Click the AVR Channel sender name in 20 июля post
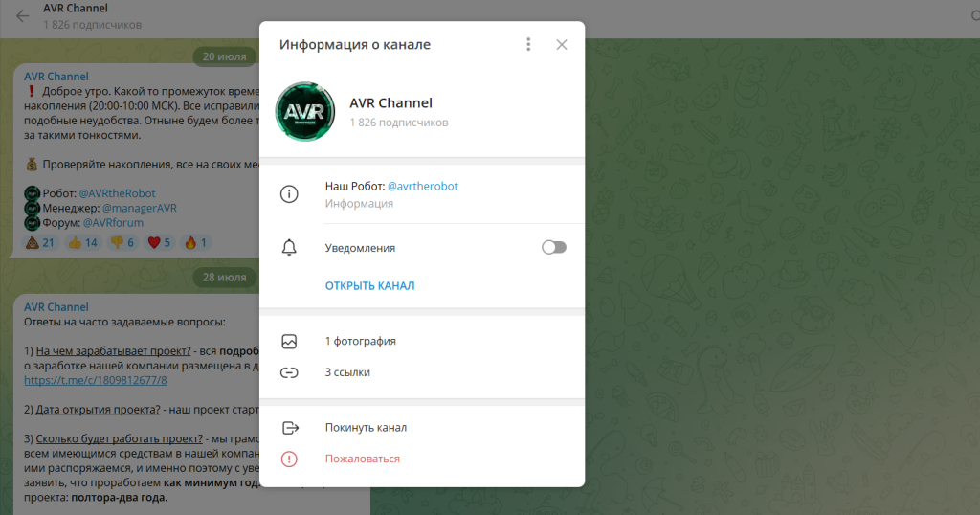This screenshot has height=515, width=980. 56,77
